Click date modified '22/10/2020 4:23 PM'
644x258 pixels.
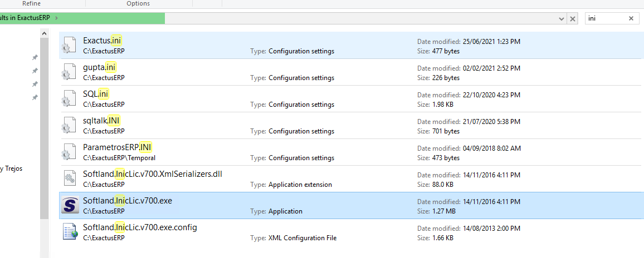pyautogui.click(x=491, y=95)
